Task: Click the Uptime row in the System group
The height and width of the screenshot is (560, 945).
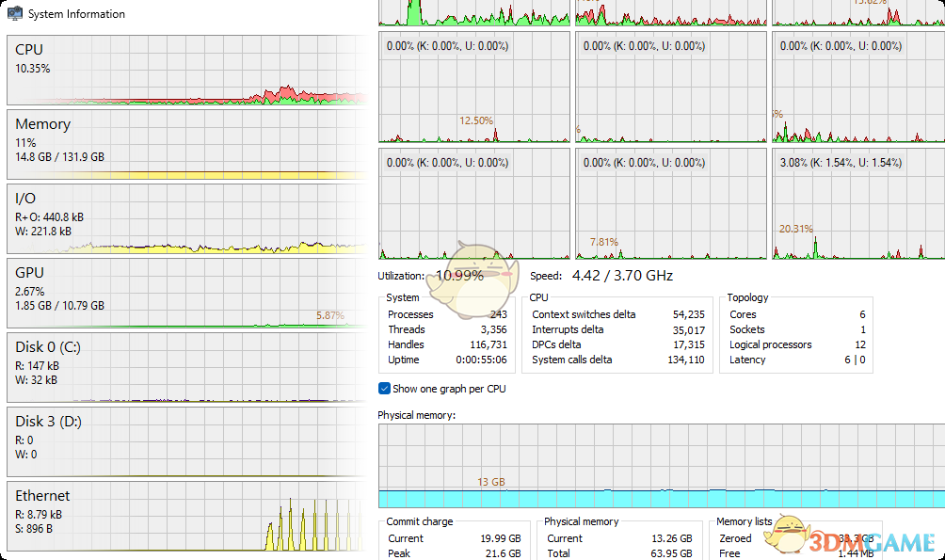Action: (446, 360)
